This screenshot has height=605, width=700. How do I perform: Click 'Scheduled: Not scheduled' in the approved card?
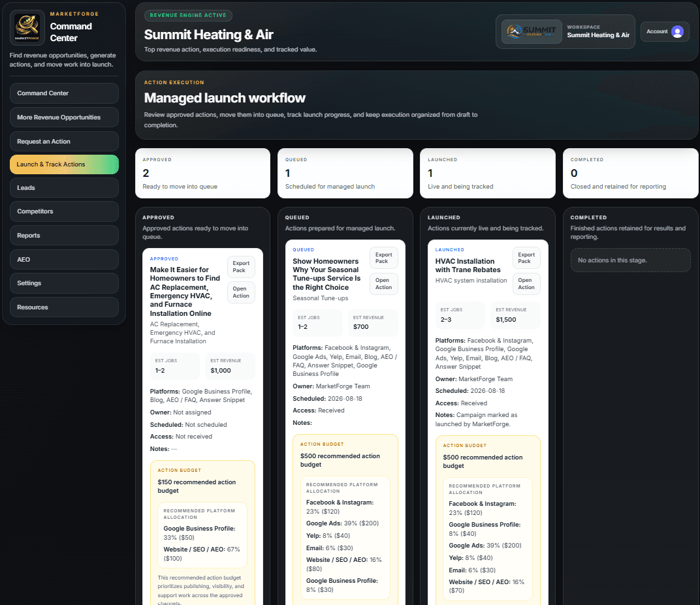tap(189, 425)
